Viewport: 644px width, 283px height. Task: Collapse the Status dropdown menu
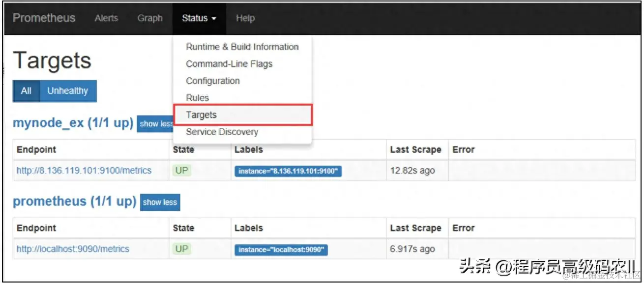(x=199, y=18)
